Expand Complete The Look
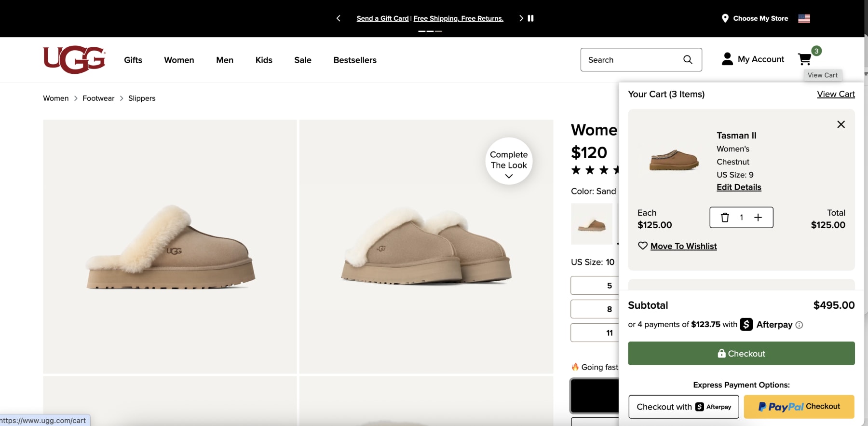Image resolution: width=868 pixels, height=426 pixels. pyautogui.click(x=509, y=161)
